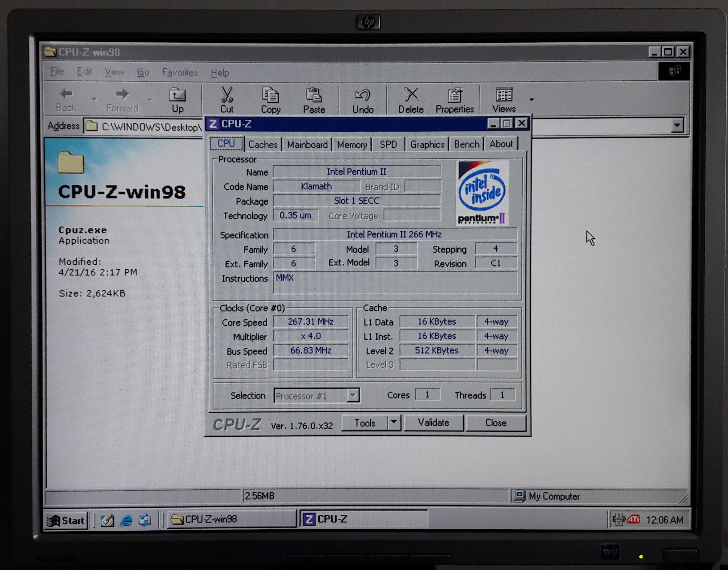Open the Forward history dropdown arrow
Image resolution: width=728 pixels, height=570 pixels.
150,100
